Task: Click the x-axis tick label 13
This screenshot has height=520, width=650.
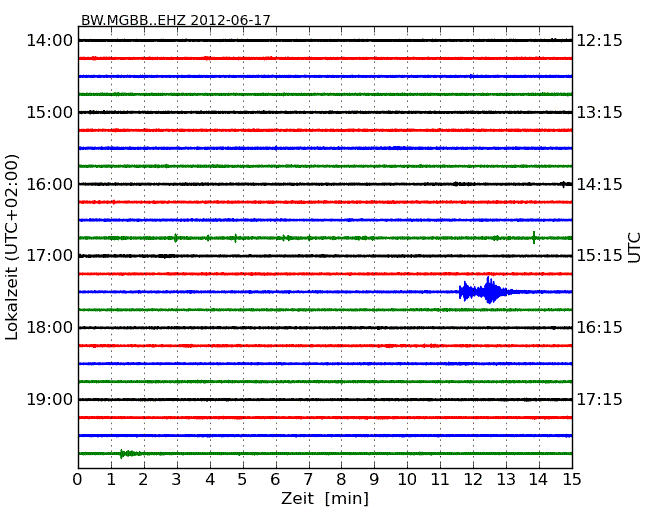Action: tap(506, 479)
